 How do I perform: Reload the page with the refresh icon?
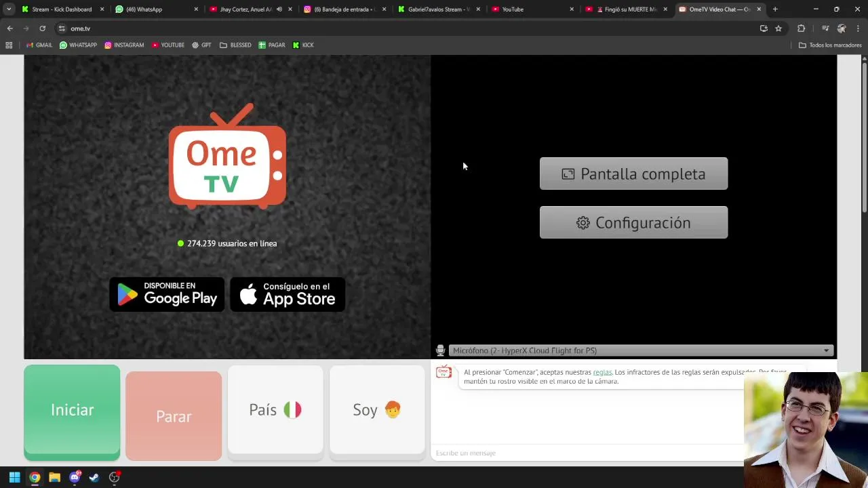pos(42,28)
